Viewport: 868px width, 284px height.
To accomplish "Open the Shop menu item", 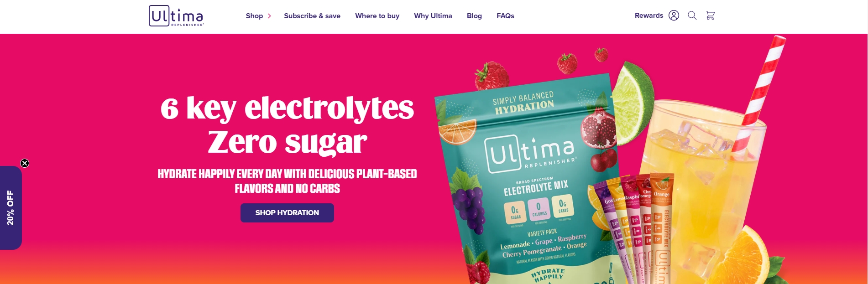I will (x=254, y=16).
